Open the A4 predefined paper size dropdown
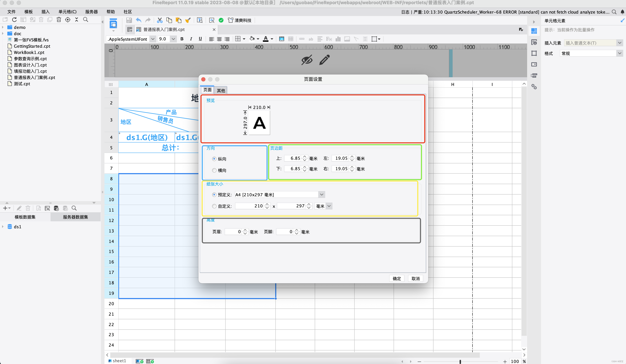This screenshot has height=364, width=626. tap(322, 194)
